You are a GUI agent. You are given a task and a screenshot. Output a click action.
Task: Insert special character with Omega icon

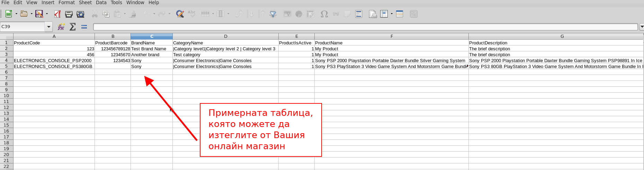(324, 14)
